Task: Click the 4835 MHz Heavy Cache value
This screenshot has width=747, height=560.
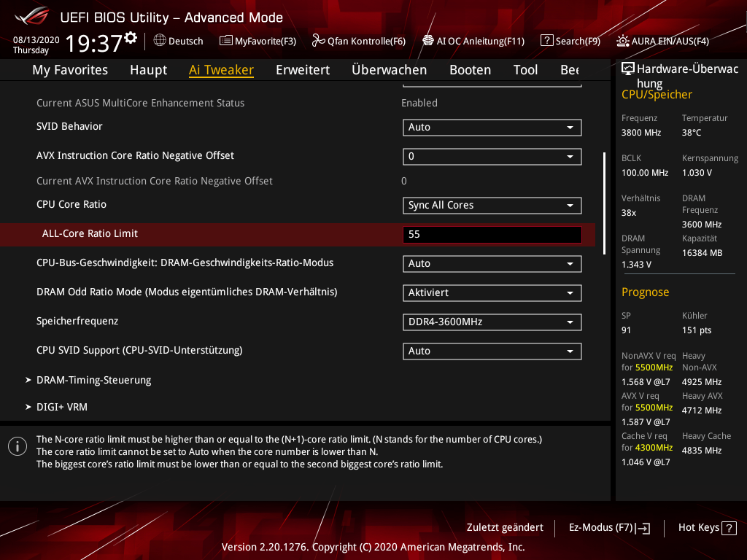Action: [702, 451]
